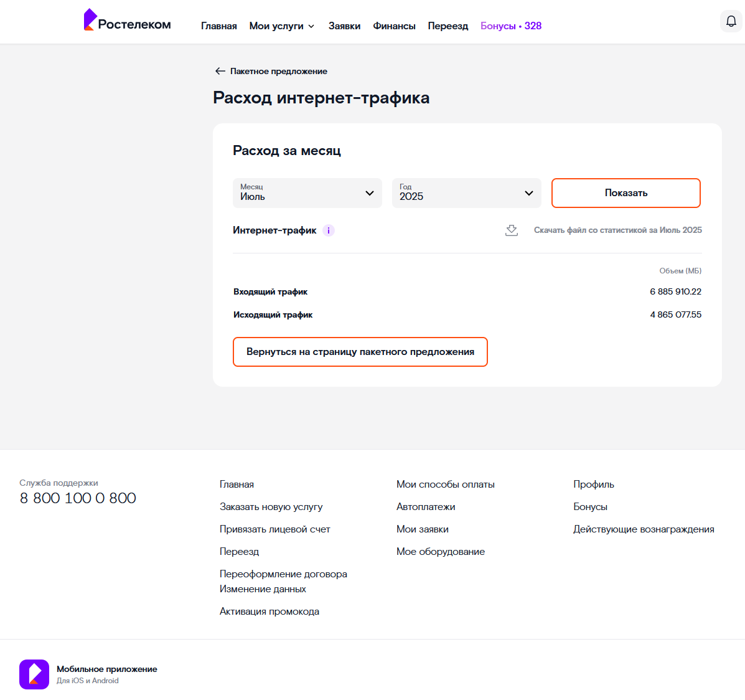The image size is (745, 700).
Task: Click footer link Бонусы
Action: 590,506
